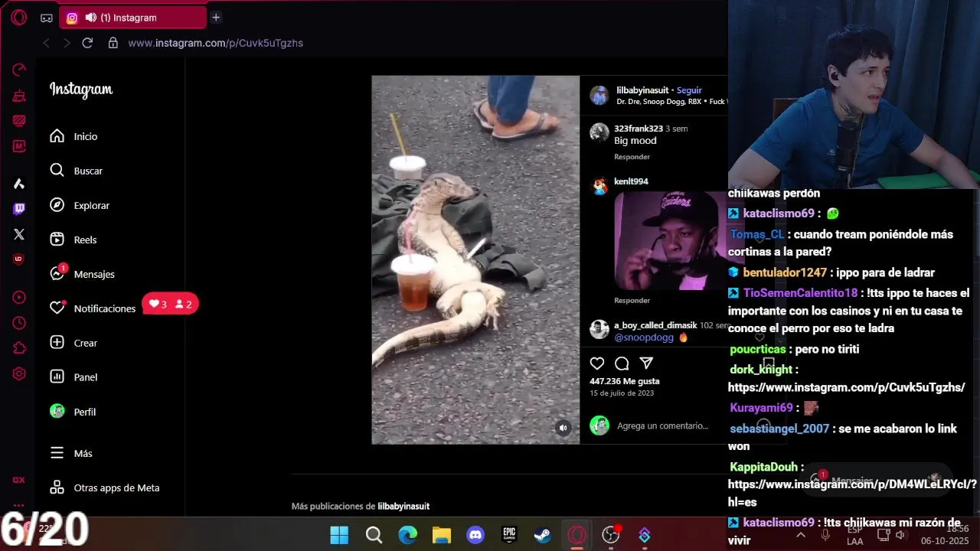The image size is (980, 551).
Task: Show hidden system tray icons
Action: pos(801,536)
